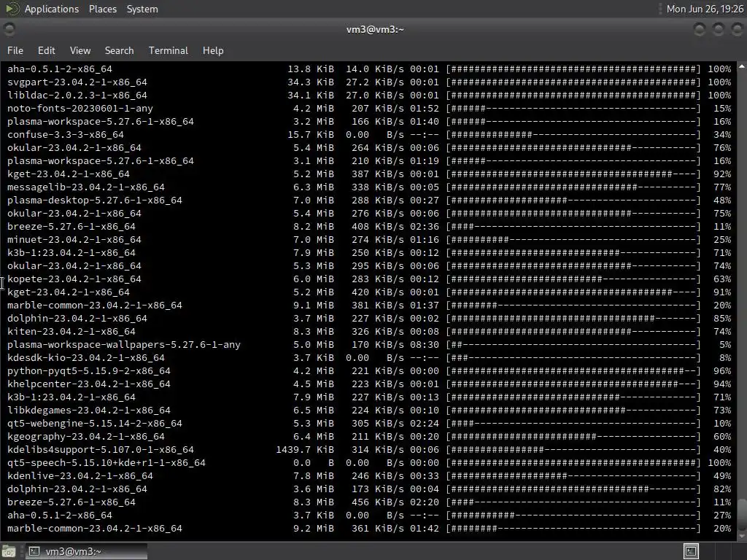The height and width of the screenshot is (560, 747).
Task: Click the 08:30 remaining time value
Action: pyautogui.click(x=424, y=344)
